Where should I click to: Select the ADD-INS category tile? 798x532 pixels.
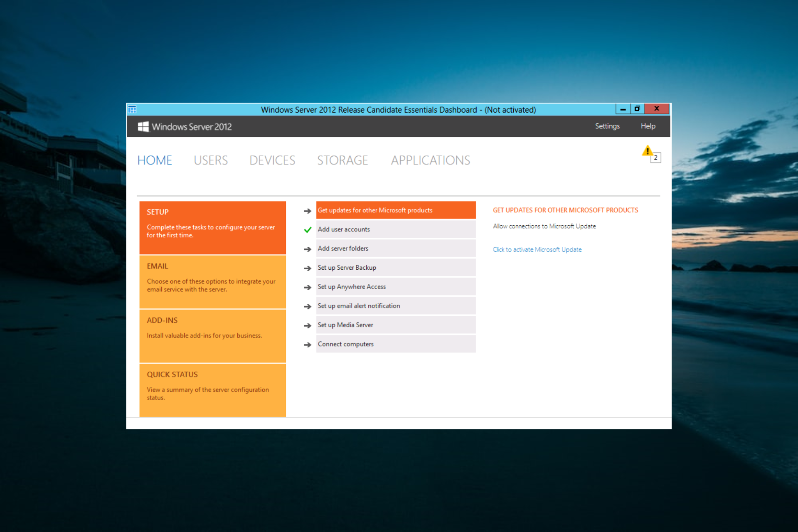coord(213,336)
